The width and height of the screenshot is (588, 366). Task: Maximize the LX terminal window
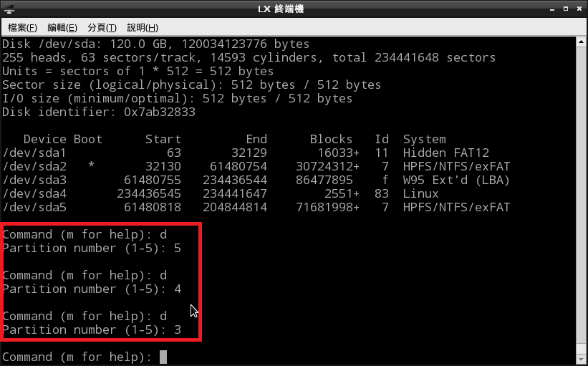coord(564,9)
